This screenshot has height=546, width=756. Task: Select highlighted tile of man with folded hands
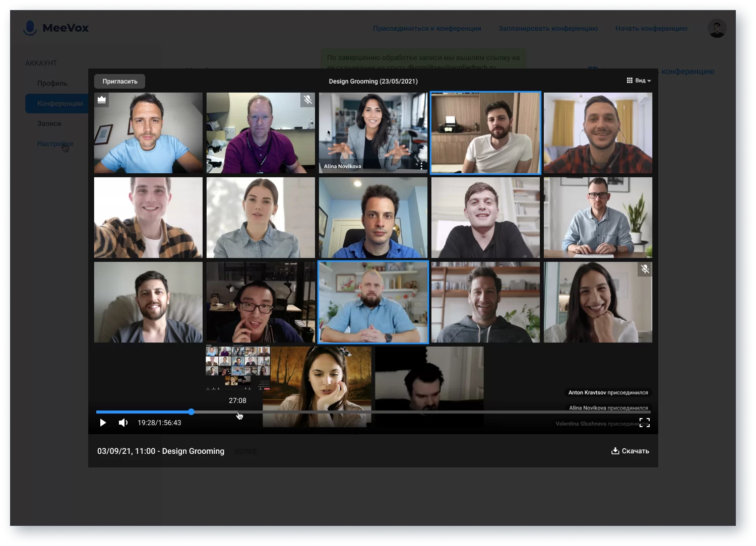pyautogui.click(x=373, y=302)
